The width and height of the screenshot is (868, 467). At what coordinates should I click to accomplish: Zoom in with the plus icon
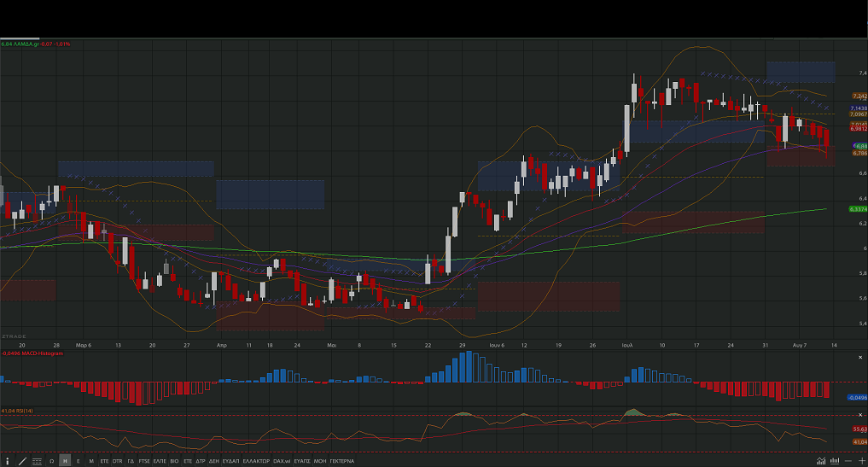point(861,461)
